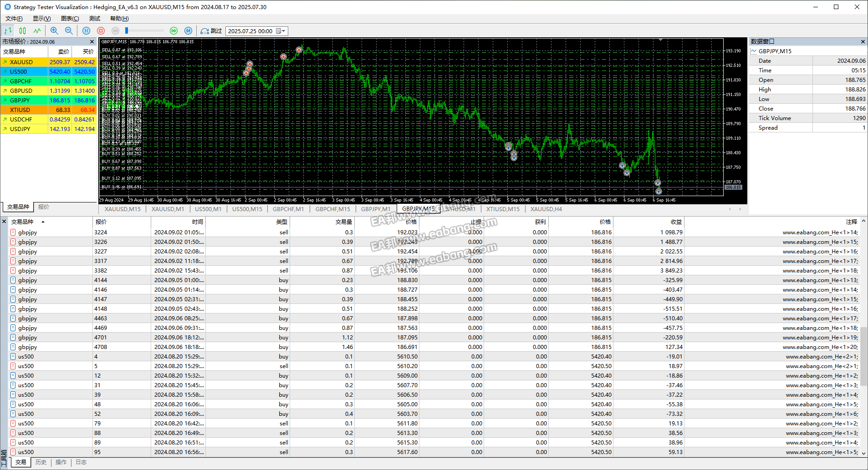868x470 pixels.
Task: Switch chart to line chart mode
Action: point(37,31)
